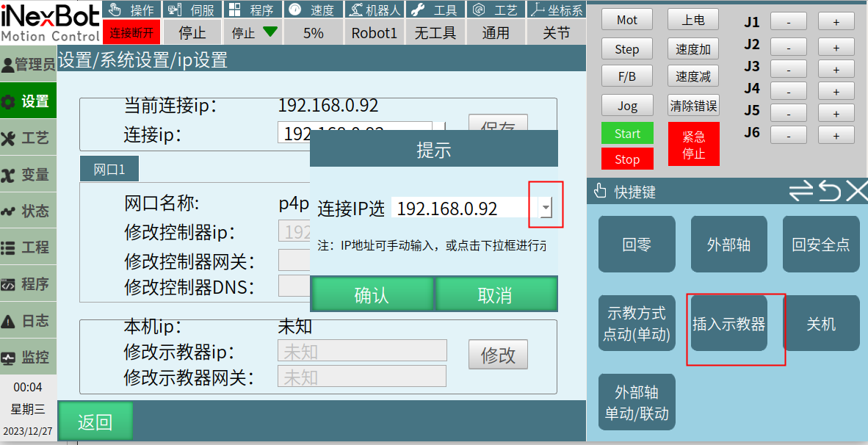Open the Monitor sidebar item

(28, 358)
